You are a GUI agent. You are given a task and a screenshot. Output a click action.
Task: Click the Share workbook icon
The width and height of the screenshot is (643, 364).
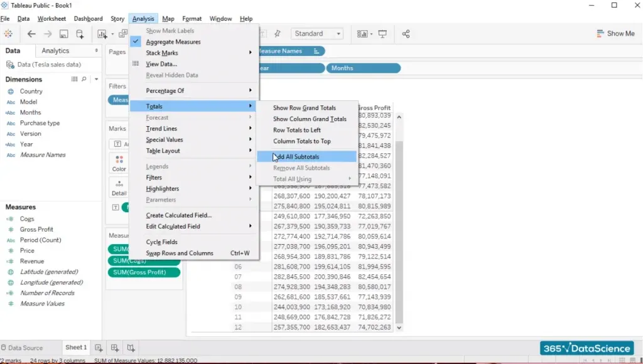(x=406, y=34)
